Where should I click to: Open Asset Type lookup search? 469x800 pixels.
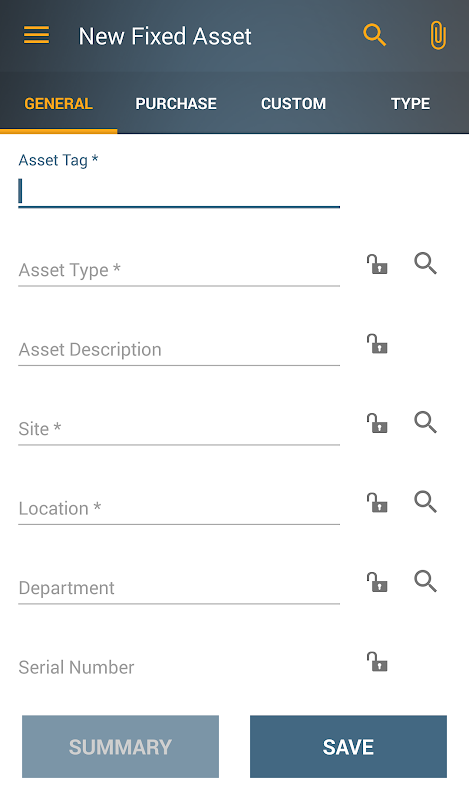(425, 264)
